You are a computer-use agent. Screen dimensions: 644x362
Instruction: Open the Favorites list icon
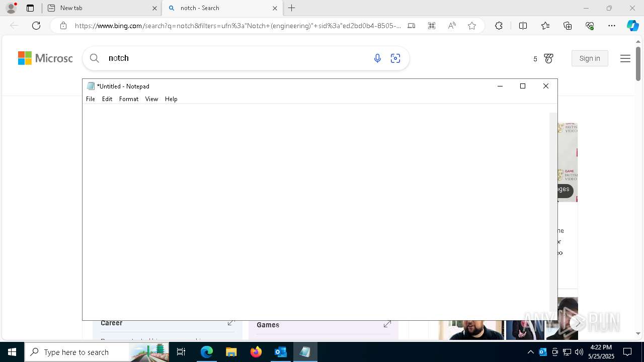coord(545,26)
